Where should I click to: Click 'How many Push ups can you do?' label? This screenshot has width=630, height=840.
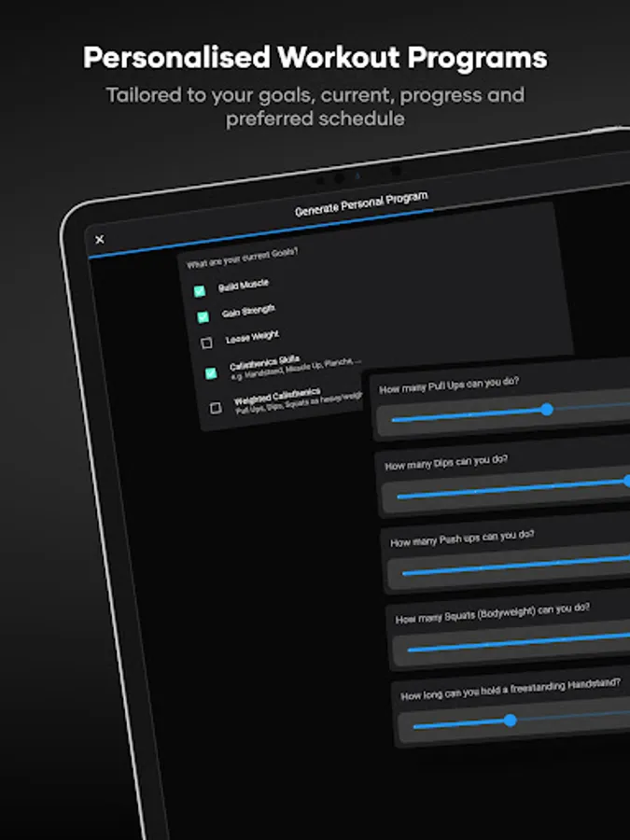(x=462, y=539)
